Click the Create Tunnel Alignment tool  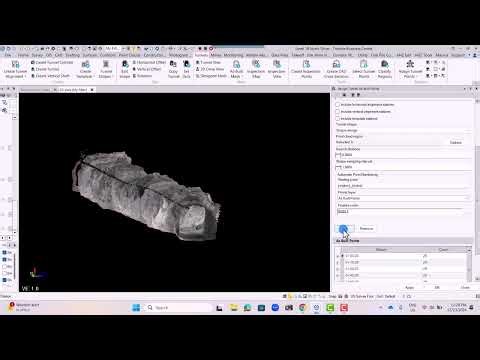coord(15,69)
